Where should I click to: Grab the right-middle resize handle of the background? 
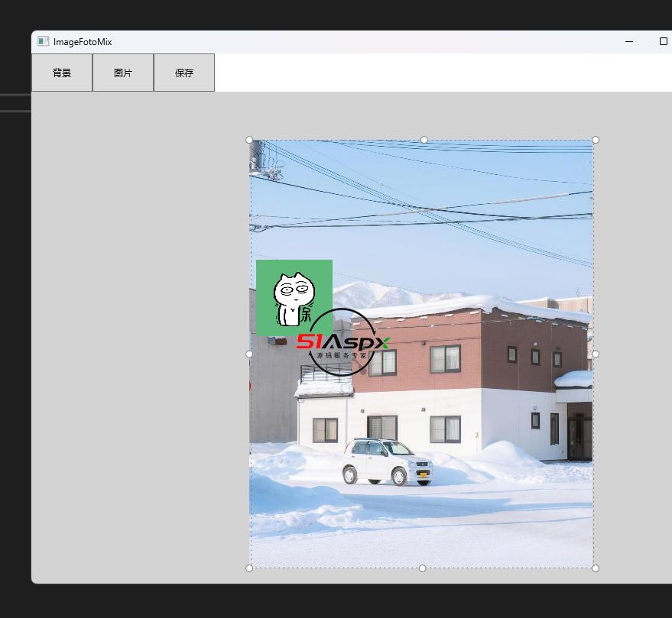coord(596,354)
